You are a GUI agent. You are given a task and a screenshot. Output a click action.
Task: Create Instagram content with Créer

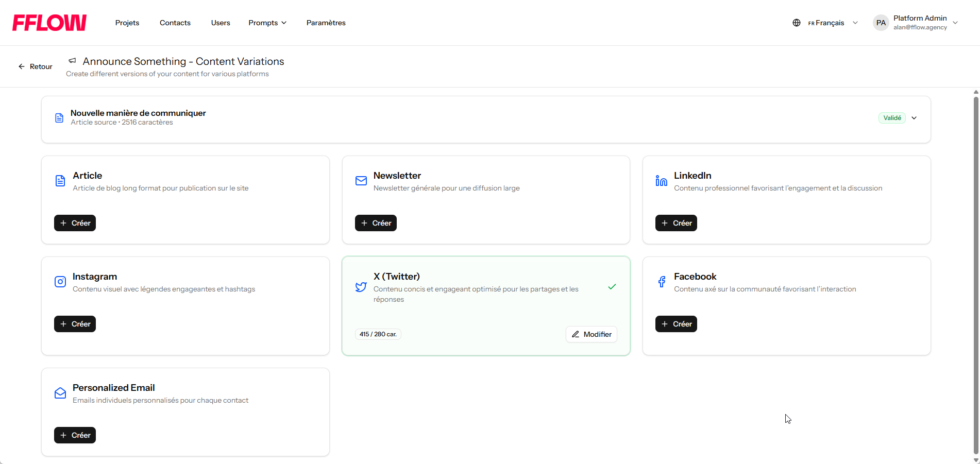(x=75, y=324)
